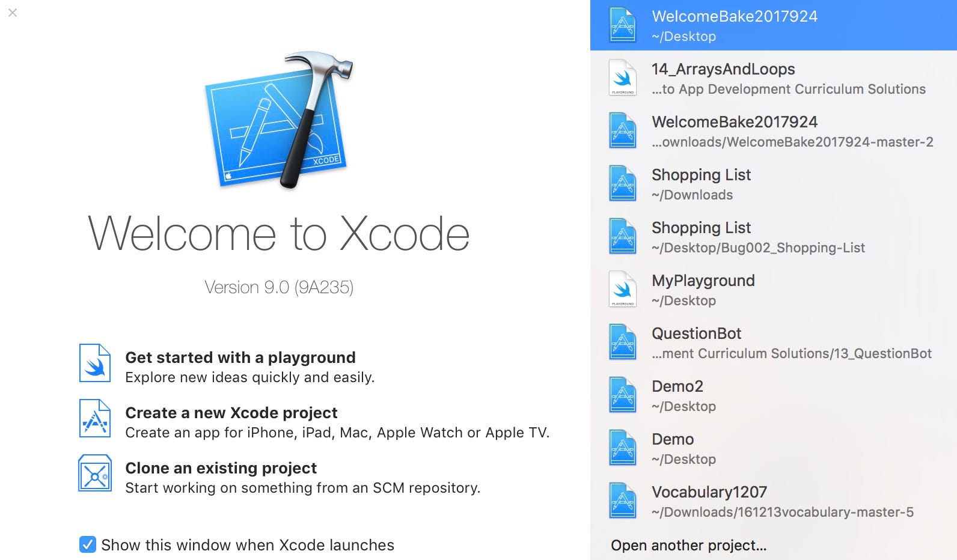The width and height of the screenshot is (957, 560).
Task: Click project icon of highlighted WelcomeBake2017924 on Desktop
Action: [x=623, y=25]
